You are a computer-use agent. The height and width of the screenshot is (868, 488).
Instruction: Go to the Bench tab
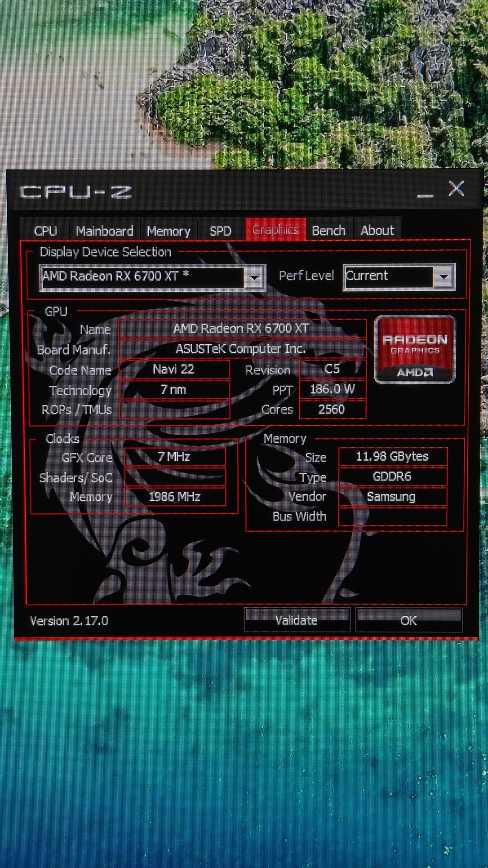click(329, 230)
